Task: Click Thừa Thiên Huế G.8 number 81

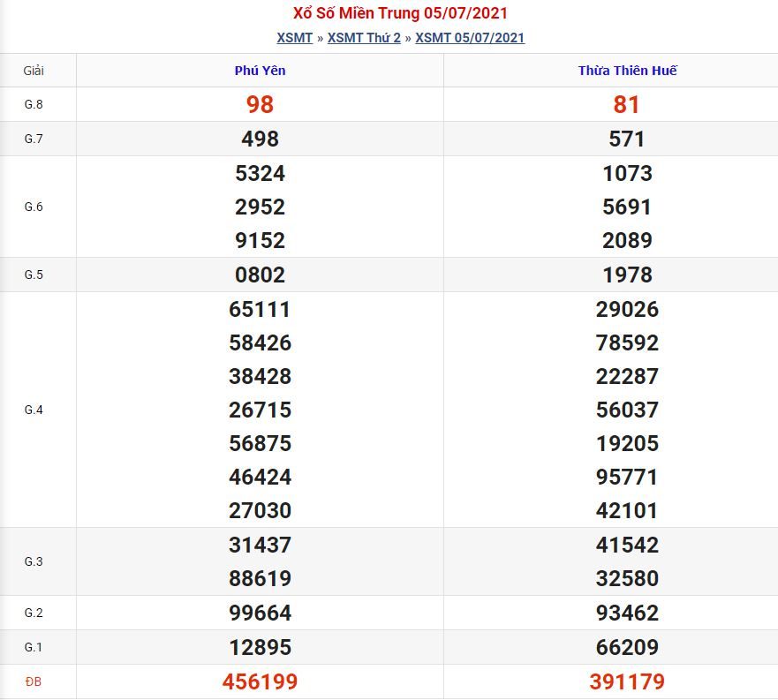Action: click(627, 105)
